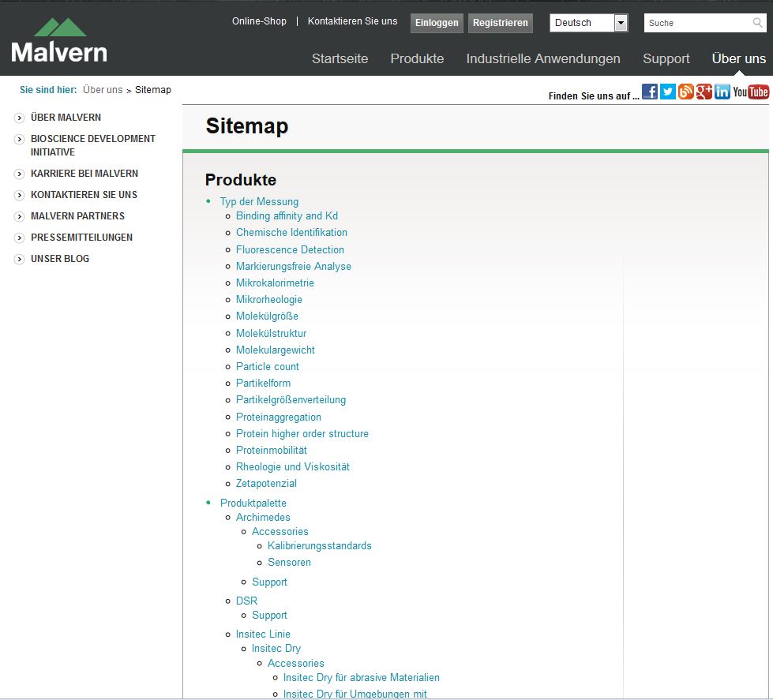This screenshot has width=773, height=700.
Task: Click the Malvern logo
Action: pos(59,41)
